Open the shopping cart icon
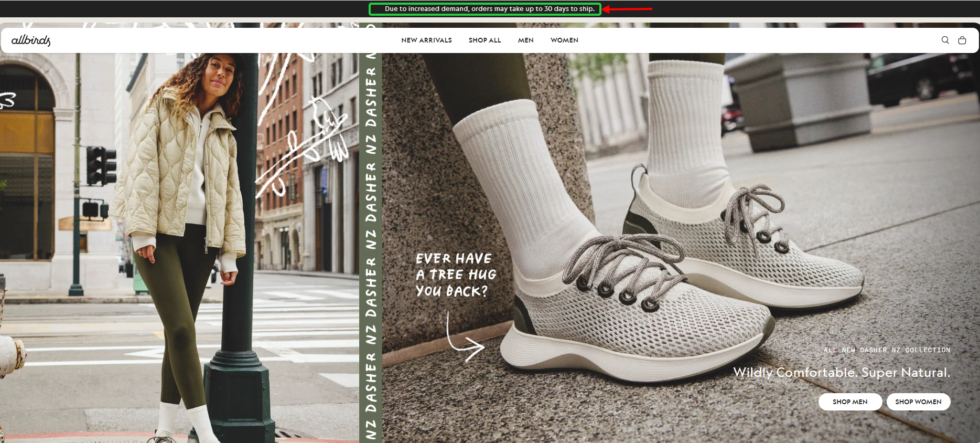 click(x=962, y=40)
